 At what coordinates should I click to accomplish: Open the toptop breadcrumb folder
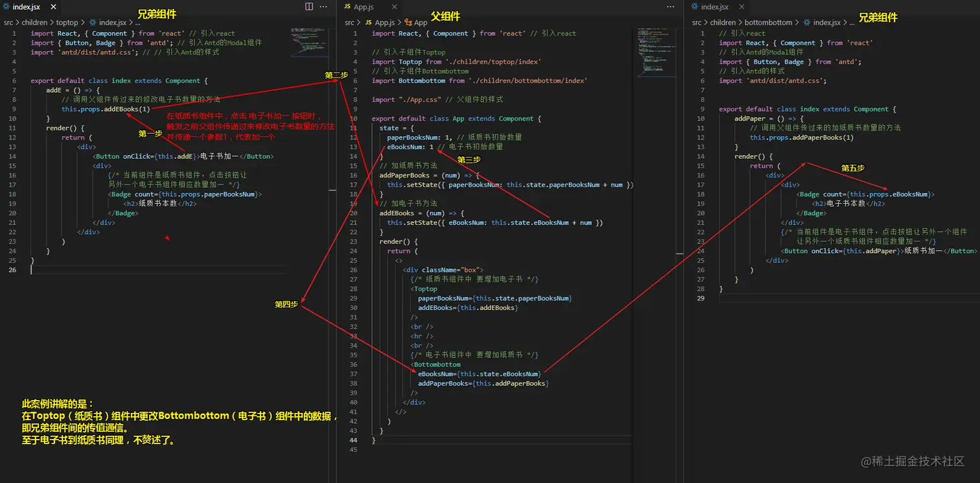(x=67, y=22)
